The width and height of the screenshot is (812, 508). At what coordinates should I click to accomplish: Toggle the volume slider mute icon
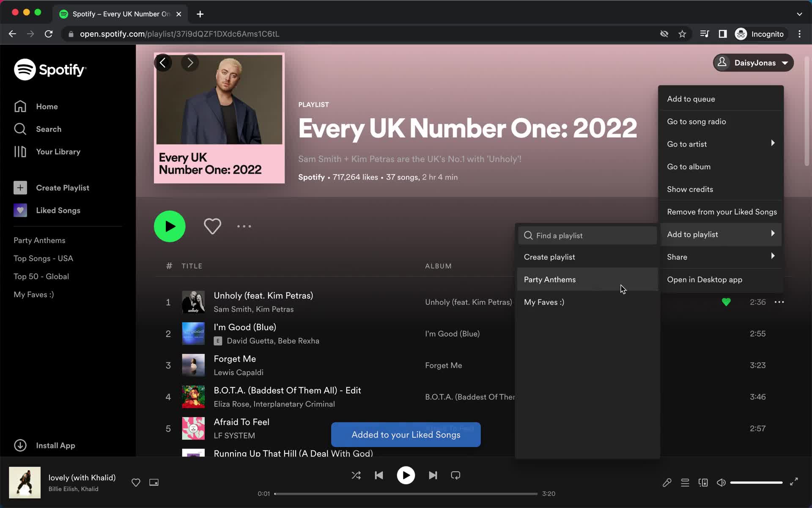pyautogui.click(x=721, y=482)
